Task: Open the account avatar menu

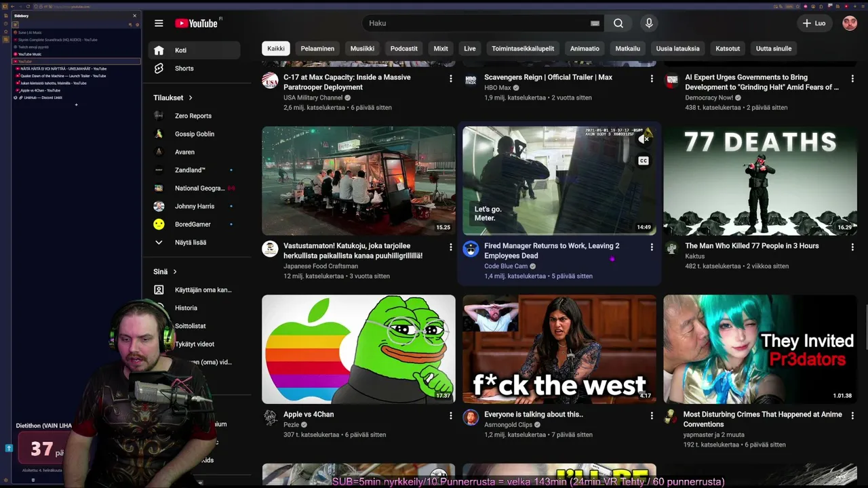Action: pyautogui.click(x=850, y=23)
